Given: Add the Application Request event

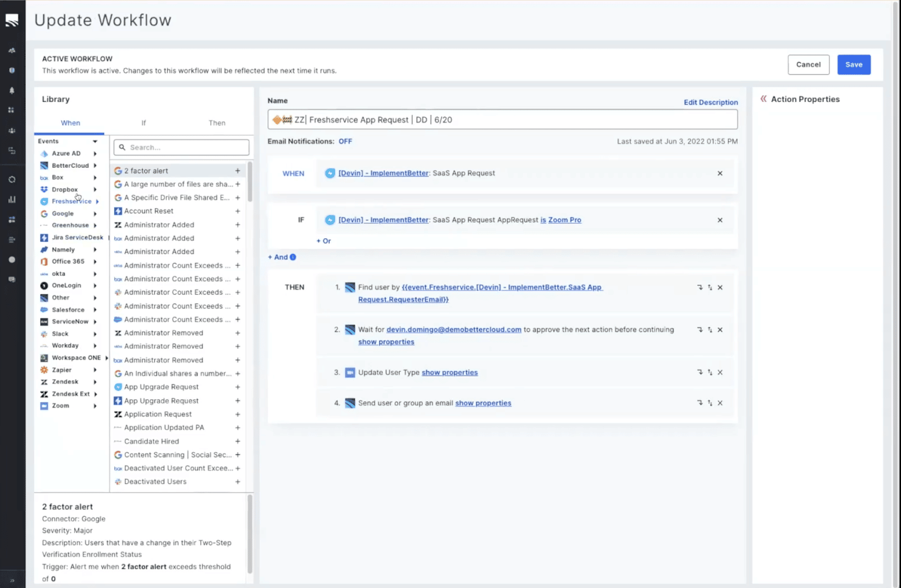Looking at the screenshot, I should (238, 414).
